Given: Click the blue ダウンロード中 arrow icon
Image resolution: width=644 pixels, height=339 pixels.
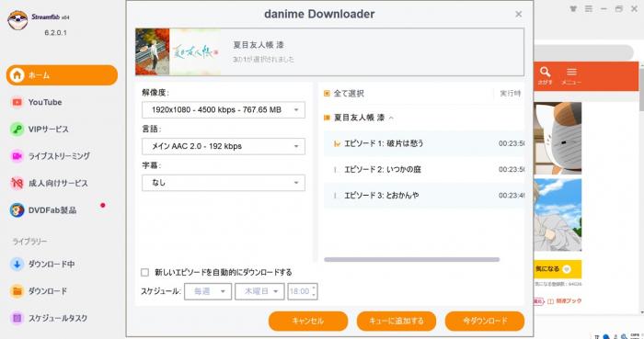Looking at the screenshot, I should pyautogui.click(x=17, y=265).
